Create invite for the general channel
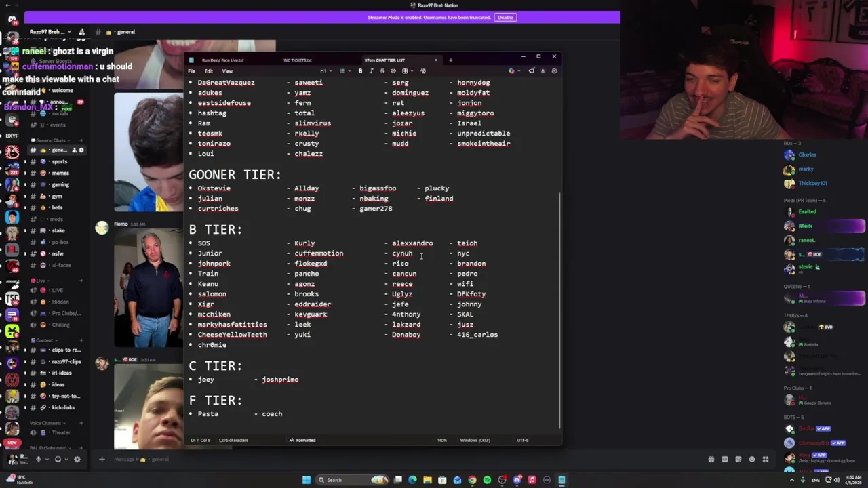The image size is (868, 488). click(74, 150)
